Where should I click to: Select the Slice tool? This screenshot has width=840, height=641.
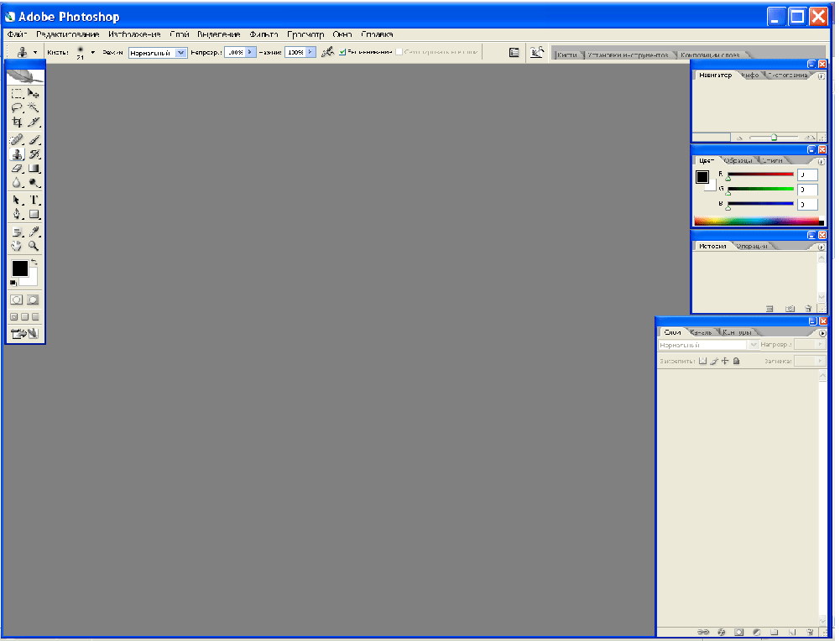34,122
